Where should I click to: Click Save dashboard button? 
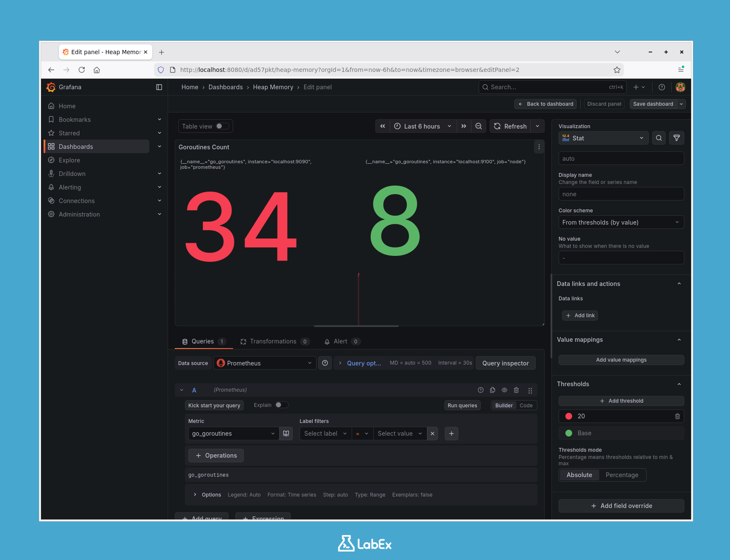click(x=653, y=104)
